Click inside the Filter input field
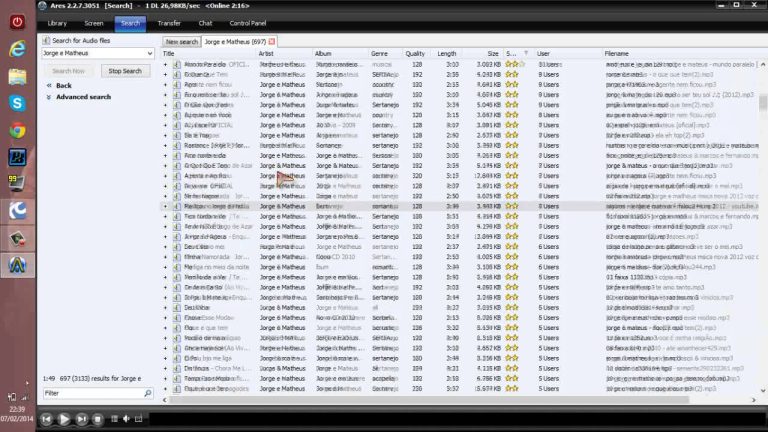768x432 pixels. point(92,394)
